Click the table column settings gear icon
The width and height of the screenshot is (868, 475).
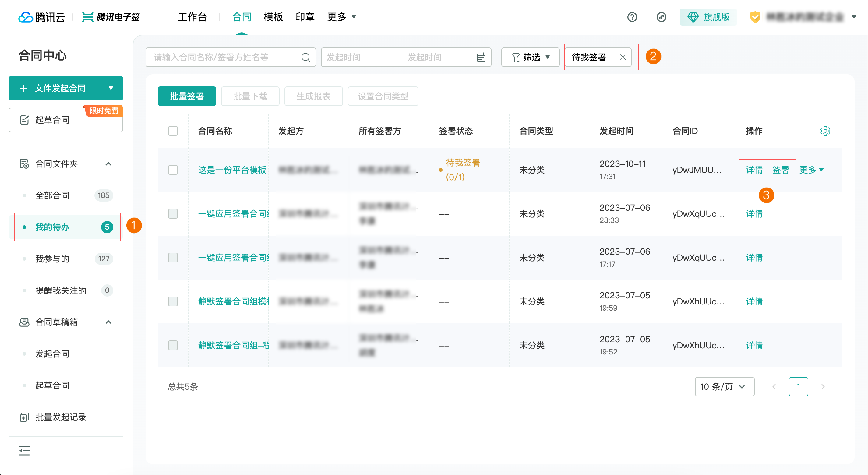coord(825,131)
